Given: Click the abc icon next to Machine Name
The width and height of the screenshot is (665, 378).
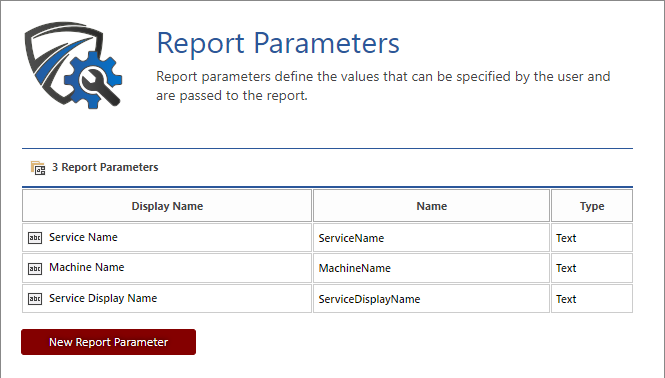Looking at the screenshot, I should [x=35, y=269].
